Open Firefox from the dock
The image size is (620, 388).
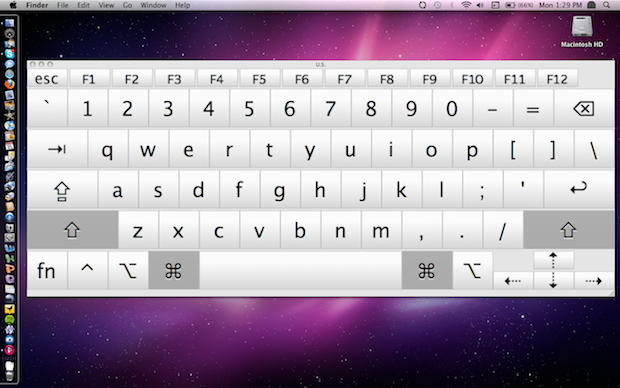point(9,84)
